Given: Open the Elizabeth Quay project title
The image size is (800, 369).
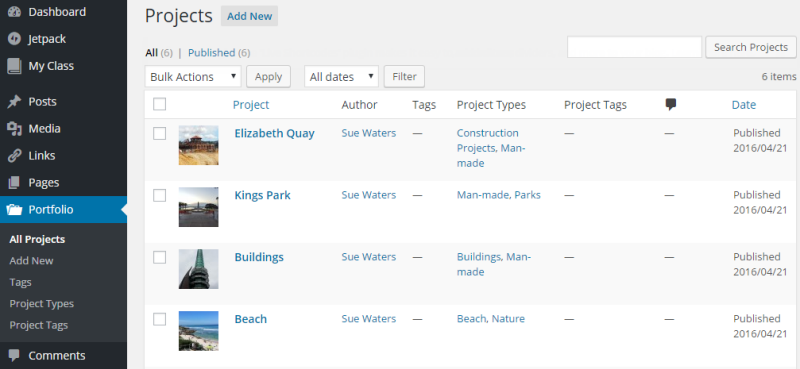Looking at the screenshot, I should click(x=274, y=133).
